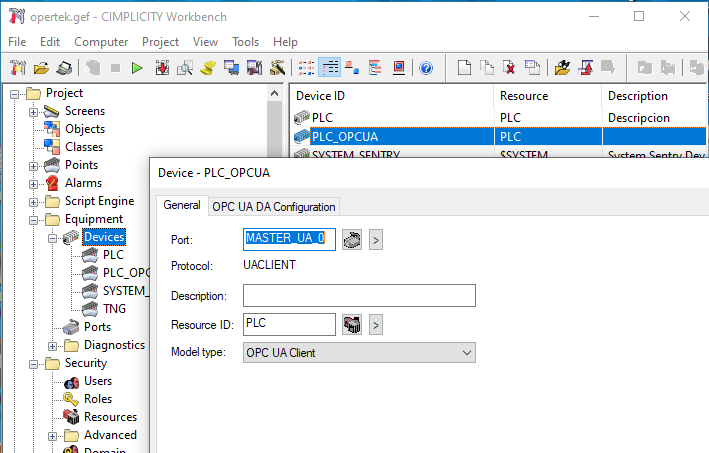Click the tree view layout icon
This screenshot has height=453, width=709.
pos(352,68)
